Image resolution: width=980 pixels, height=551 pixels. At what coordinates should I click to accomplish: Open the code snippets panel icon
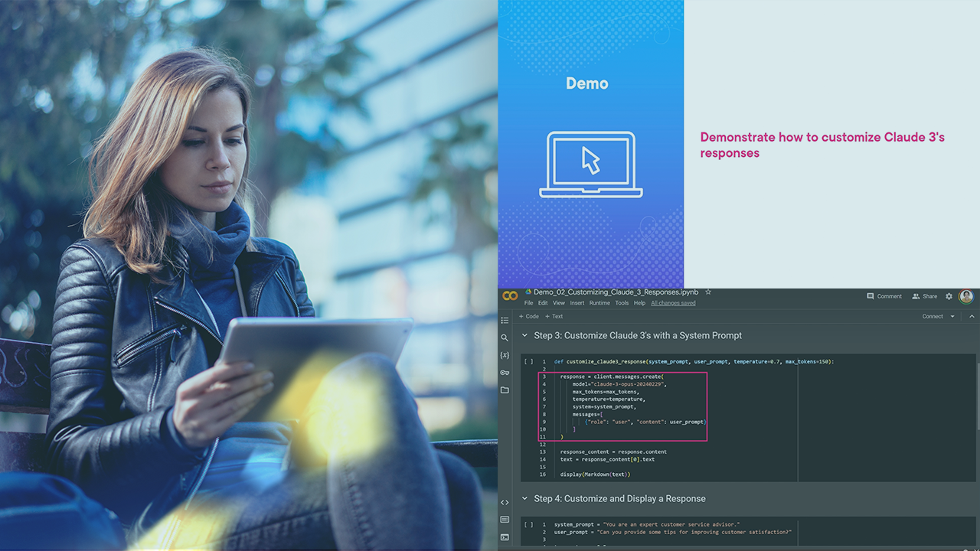[505, 502]
